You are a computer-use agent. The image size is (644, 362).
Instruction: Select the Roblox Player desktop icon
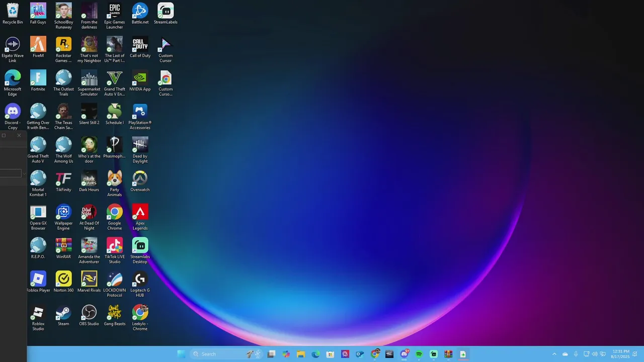click(38, 282)
